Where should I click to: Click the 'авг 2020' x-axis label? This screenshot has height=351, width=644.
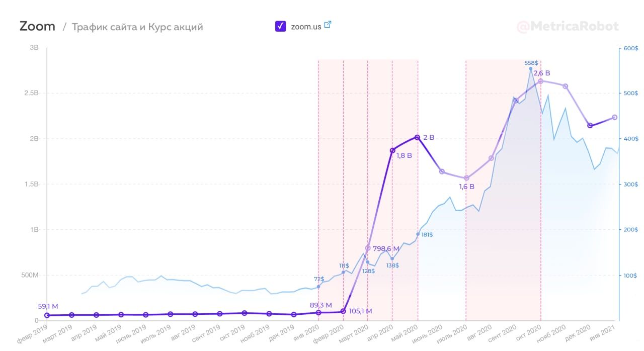479,333
